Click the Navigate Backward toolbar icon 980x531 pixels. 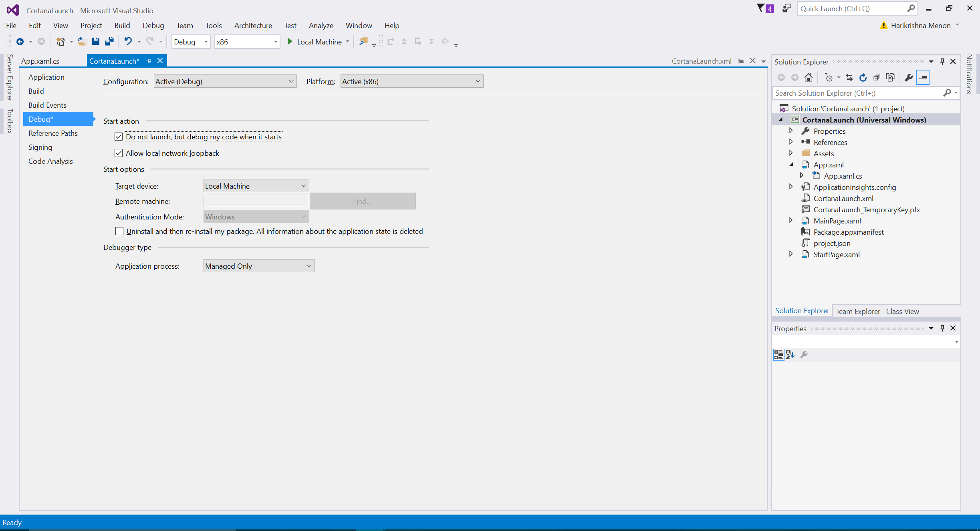tap(20, 42)
